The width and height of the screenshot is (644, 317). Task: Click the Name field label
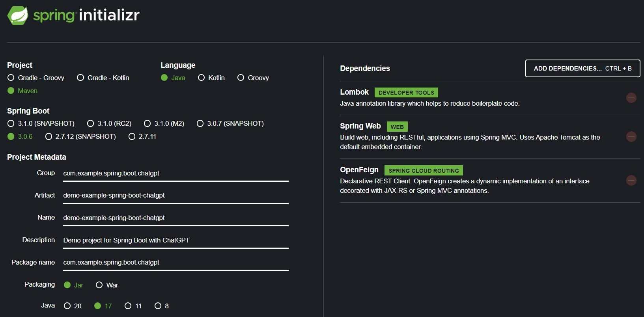click(46, 218)
